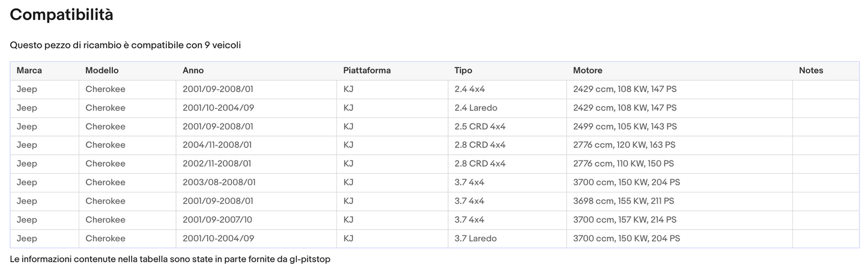Select the 2499 ccm, 105 KW engine cell

pos(625,126)
